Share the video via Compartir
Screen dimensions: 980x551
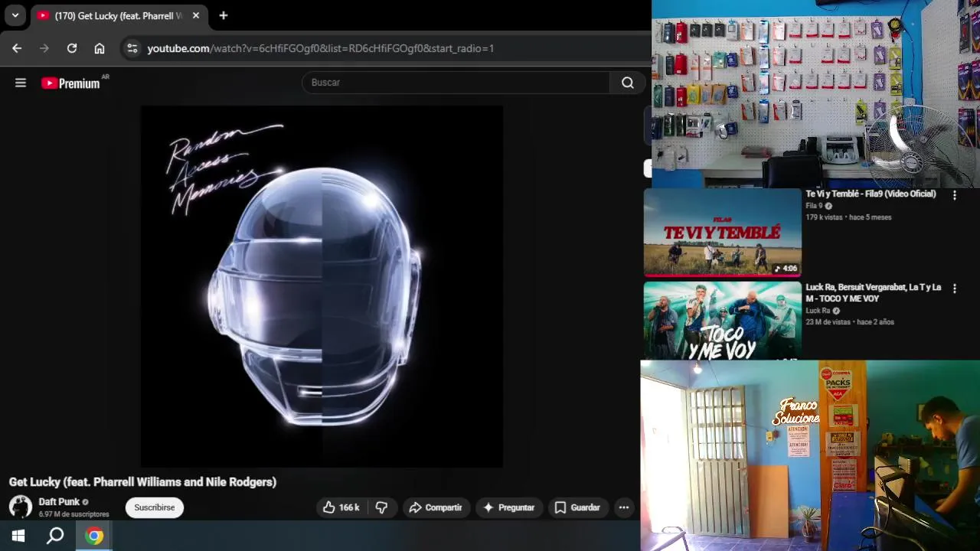(x=436, y=507)
